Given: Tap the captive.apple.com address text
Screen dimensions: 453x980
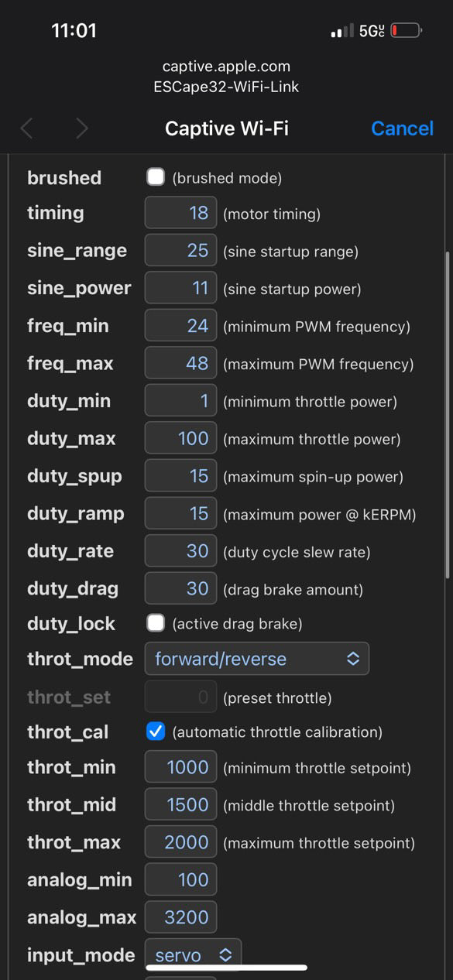Looking at the screenshot, I should pyautogui.click(x=226, y=67).
